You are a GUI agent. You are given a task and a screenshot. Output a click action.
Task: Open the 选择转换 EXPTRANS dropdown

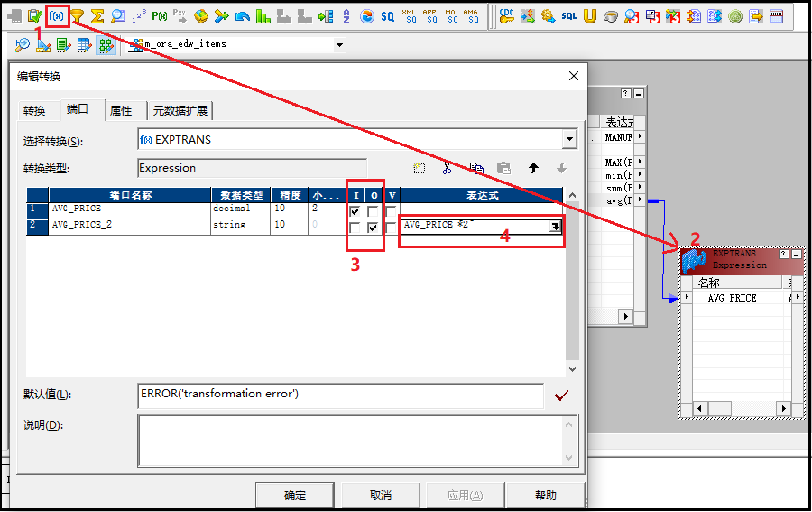(569, 139)
